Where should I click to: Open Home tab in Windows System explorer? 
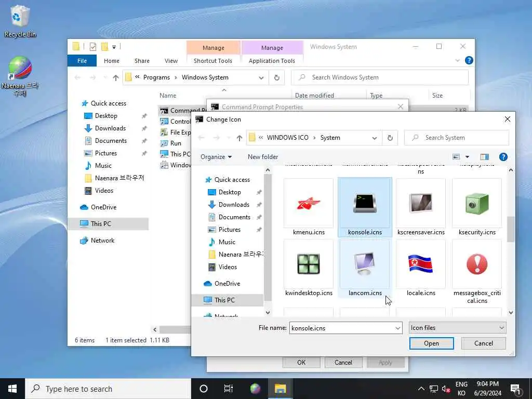tap(111, 61)
